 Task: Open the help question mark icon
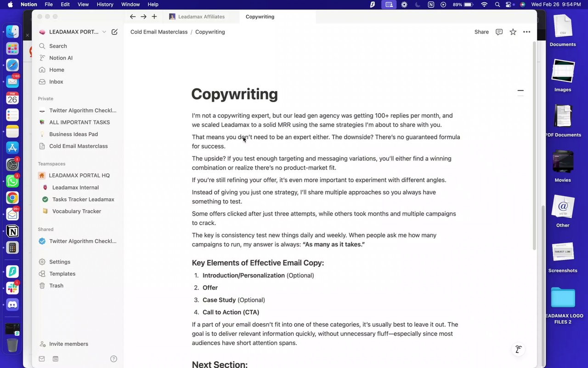[113, 359]
